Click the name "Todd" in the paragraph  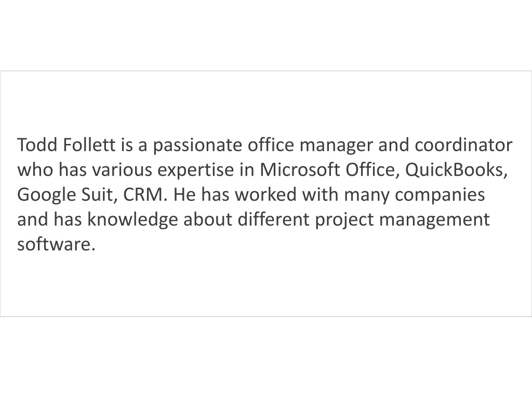click(37, 145)
